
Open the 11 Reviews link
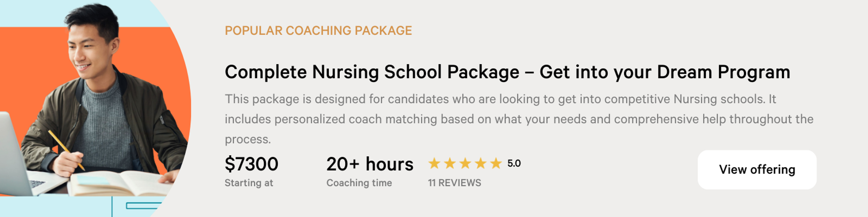click(454, 183)
